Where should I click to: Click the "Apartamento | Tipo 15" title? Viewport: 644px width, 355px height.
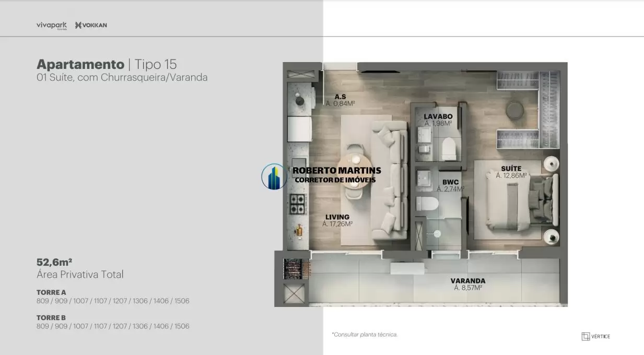point(107,64)
